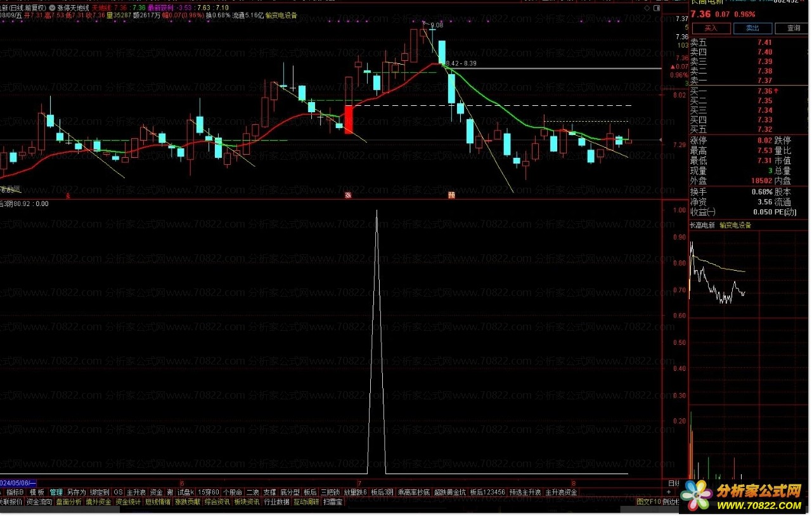Click the 卖四 price 7.40
This screenshot has height=516, width=812.
(x=764, y=52)
